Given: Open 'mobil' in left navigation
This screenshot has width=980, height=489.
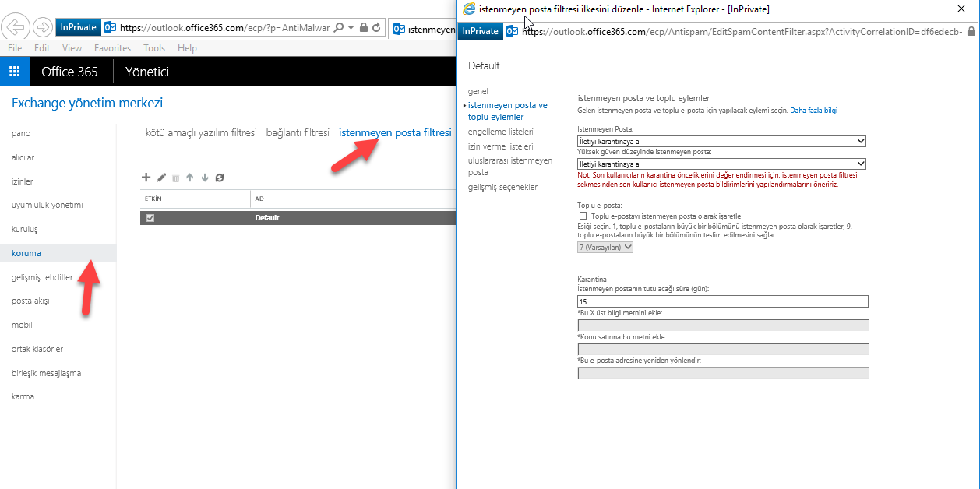Looking at the screenshot, I should [22, 325].
